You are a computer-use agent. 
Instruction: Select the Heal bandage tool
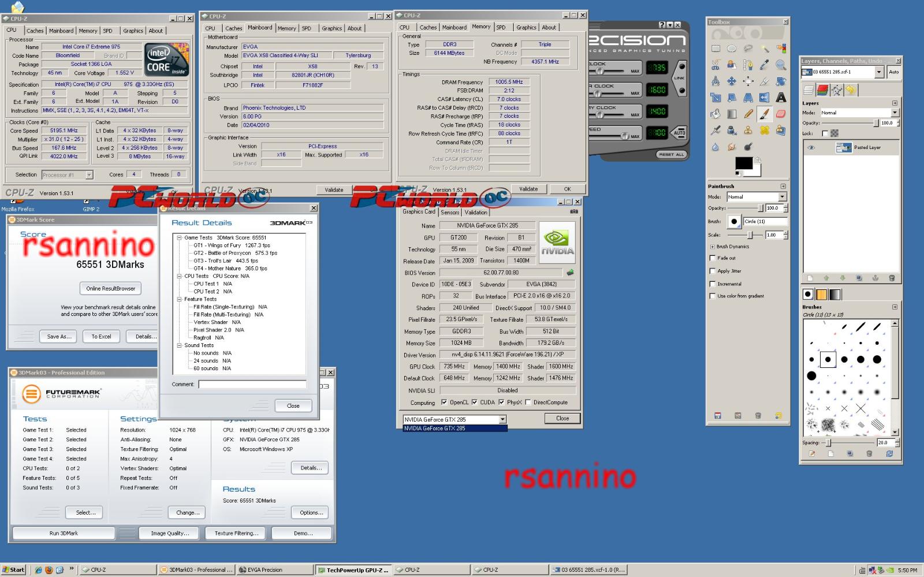tap(765, 131)
